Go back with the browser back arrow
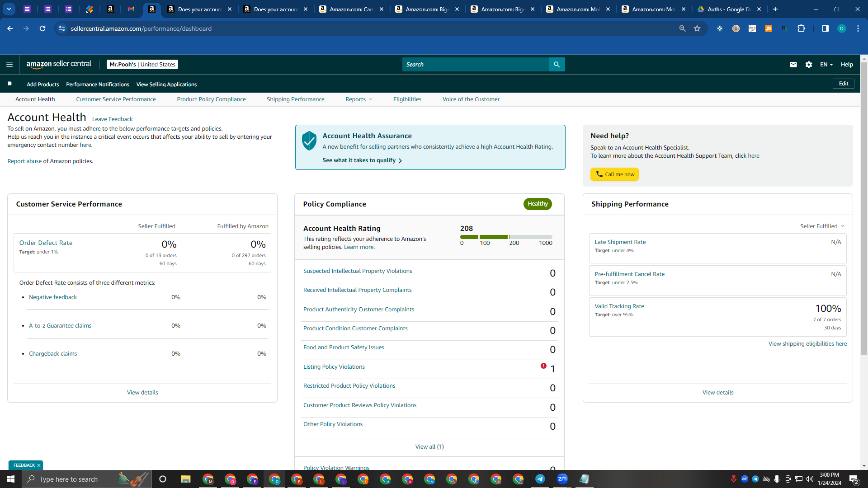Screen dimensions: 868x488 point(10,28)
